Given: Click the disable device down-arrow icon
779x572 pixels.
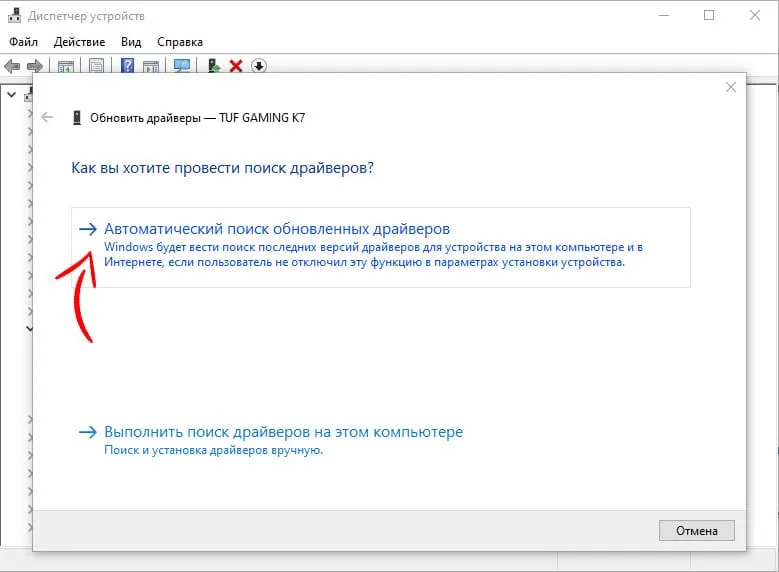Looking at the screenshot, I should click(x=259, y=66).
